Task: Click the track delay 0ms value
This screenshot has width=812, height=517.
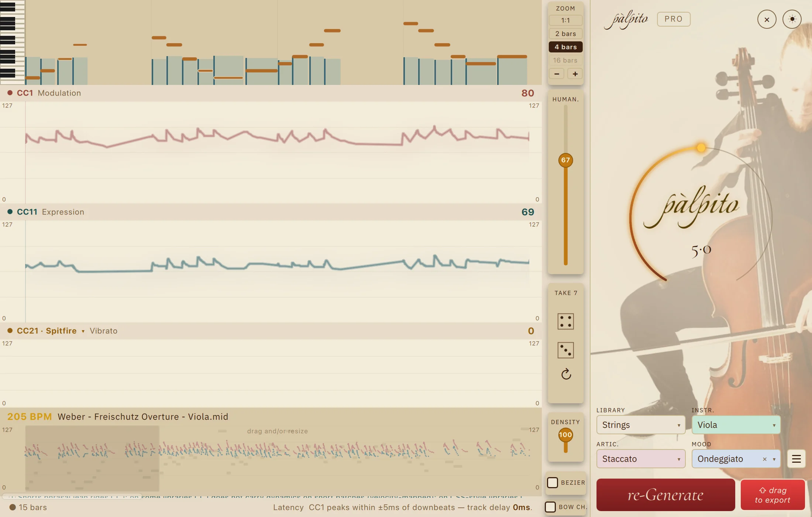Action: 521,507
